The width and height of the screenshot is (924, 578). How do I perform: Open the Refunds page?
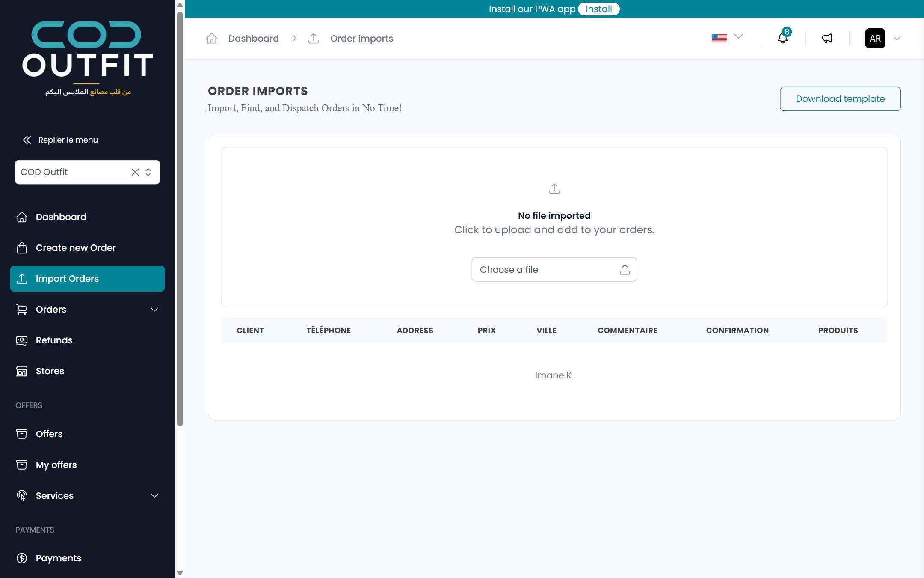(87, 340)
